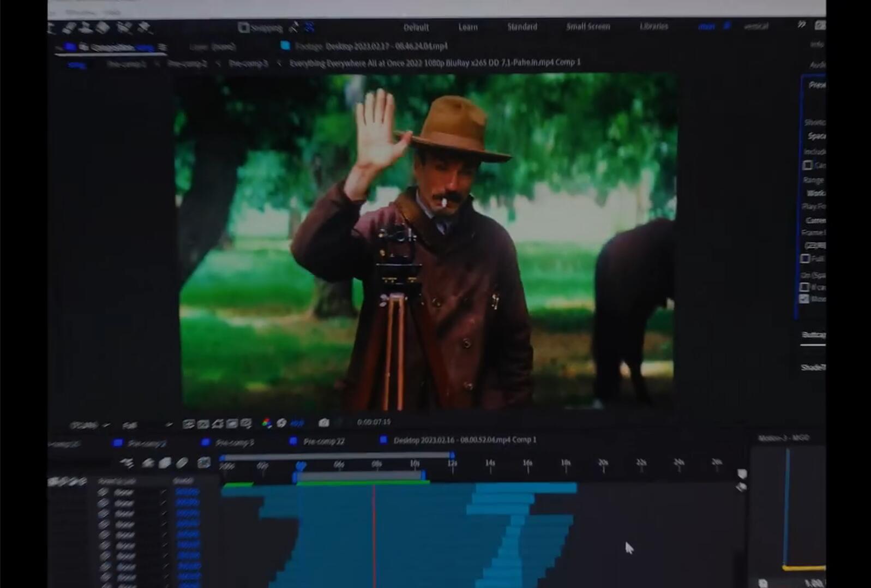The image size is (871, 588).
Task: Select the Puppet Pin tool
Action: [144, 28]
